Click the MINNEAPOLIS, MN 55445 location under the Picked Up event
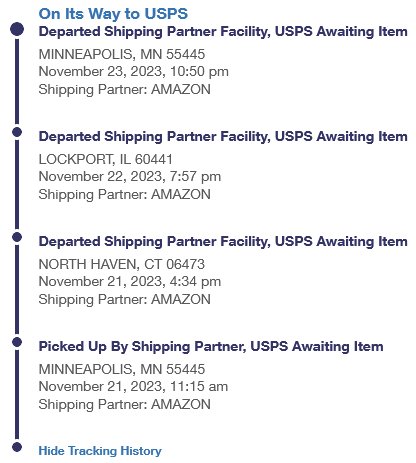Viewport: 416px width, 463px height. (122, 369)
